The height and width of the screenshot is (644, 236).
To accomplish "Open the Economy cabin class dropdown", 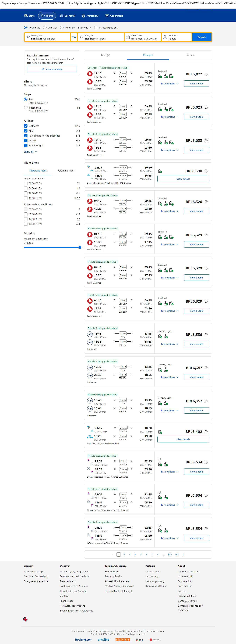I will click(84, 28).
